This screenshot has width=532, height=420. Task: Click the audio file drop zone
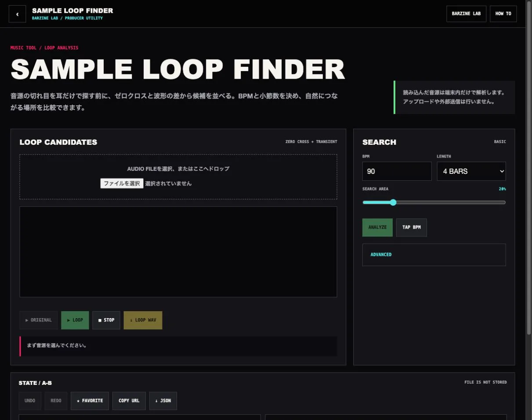pyautogui.click(x=178, y=176)
